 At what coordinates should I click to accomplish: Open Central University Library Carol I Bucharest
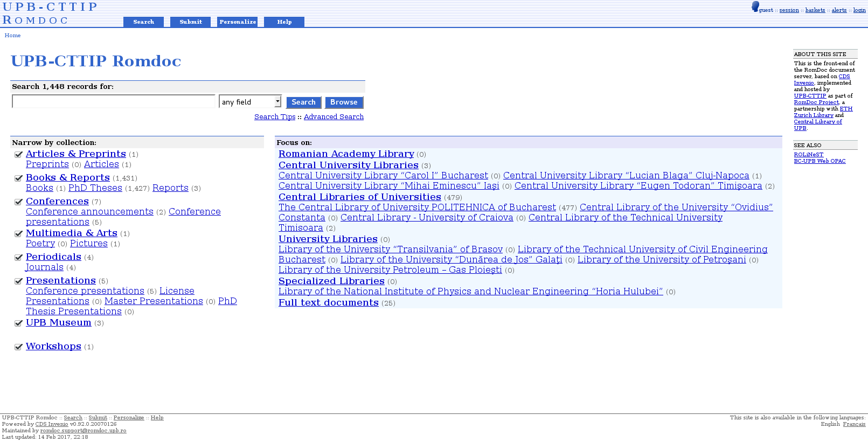(383, 176)
